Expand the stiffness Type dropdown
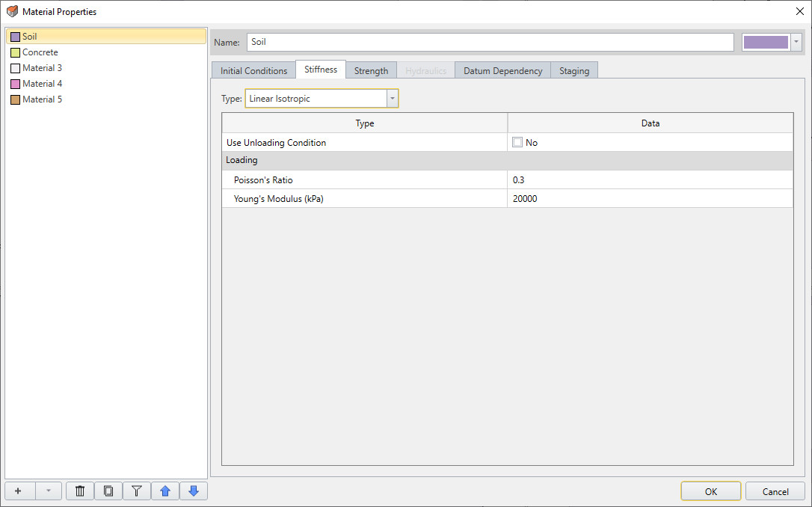 click(392, 99)
